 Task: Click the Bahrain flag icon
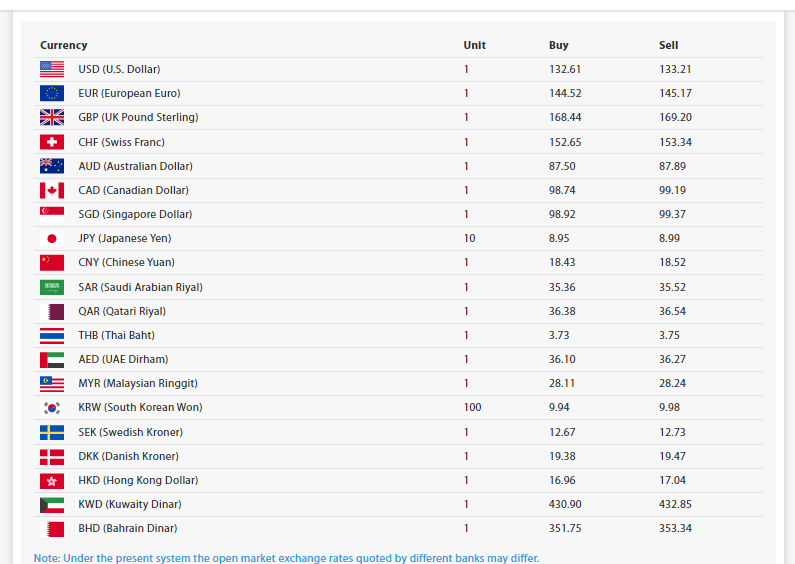52,528
